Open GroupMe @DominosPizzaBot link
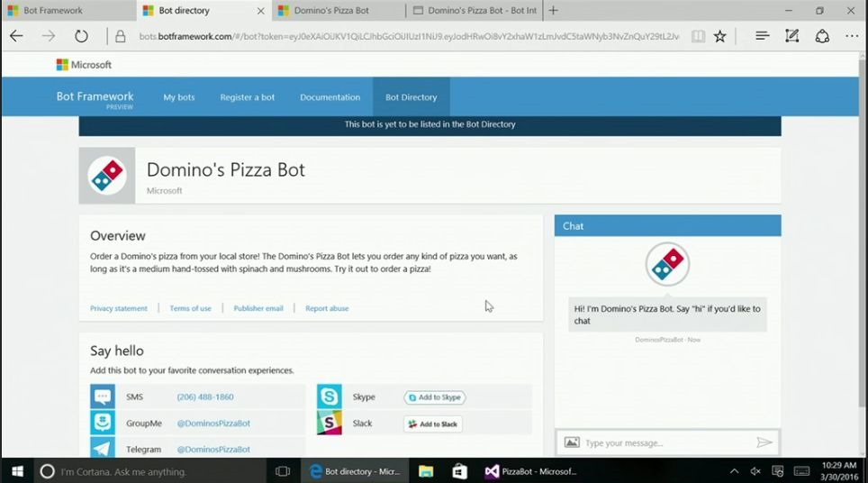Screen dimensions: 868x483 pyautogui.click(x=213, y=424)
